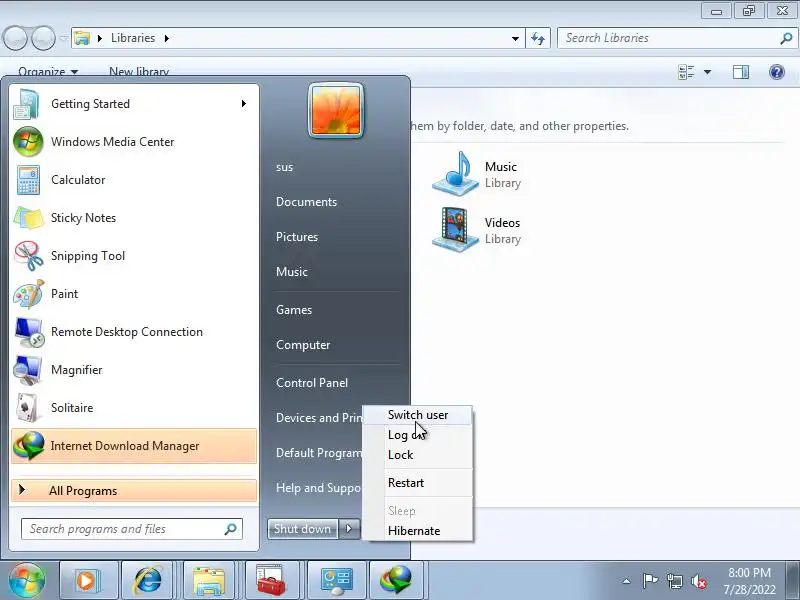Open Sticky Notes
800x600 pixels.
(x=134, y=218)
